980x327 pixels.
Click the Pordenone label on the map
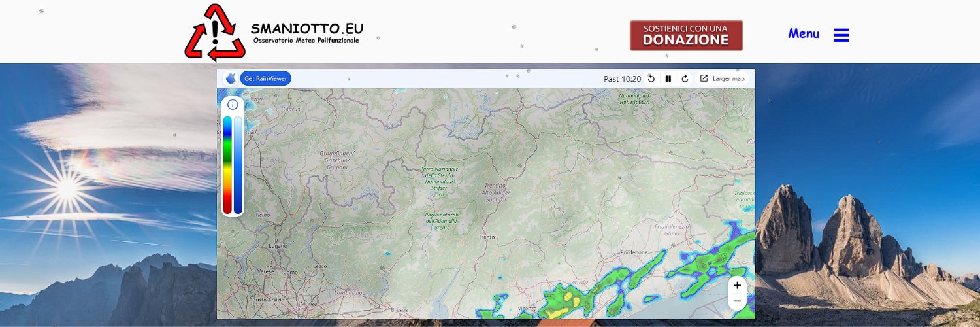(x=634, y=252)
